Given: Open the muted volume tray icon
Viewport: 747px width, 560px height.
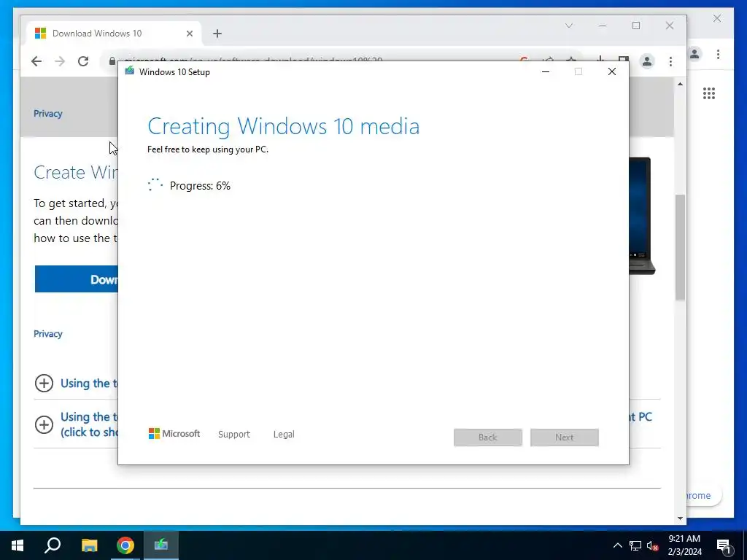Looking at the screenshot, I should click(653, 545).
